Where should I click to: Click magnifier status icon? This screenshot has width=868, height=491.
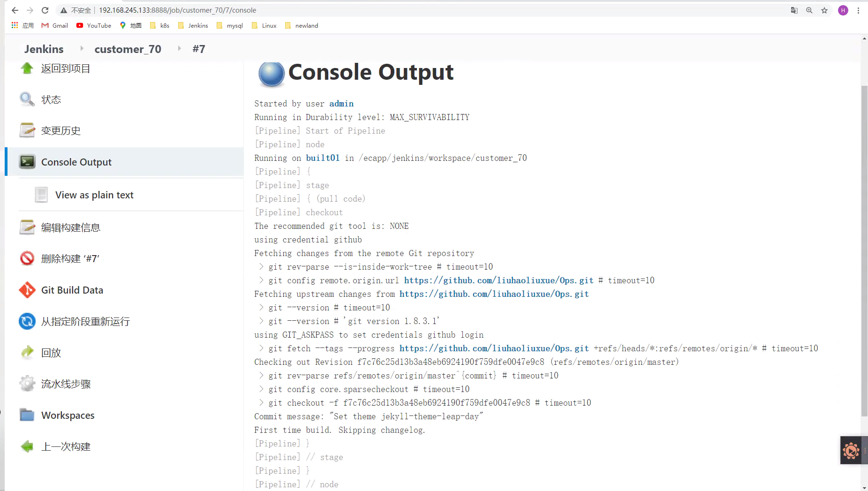click(27, 99)
